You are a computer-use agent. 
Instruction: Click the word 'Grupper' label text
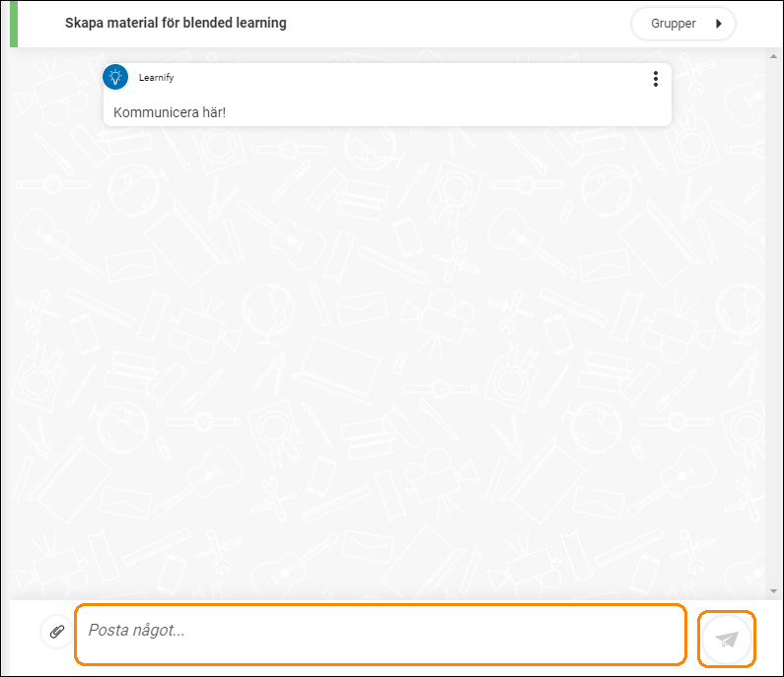(x=673, y=24)
